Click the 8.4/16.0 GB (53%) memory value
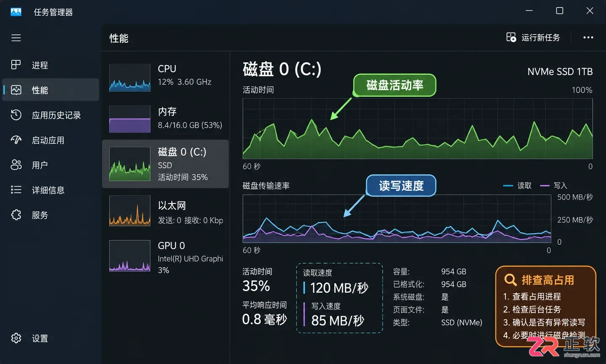 pos(190,125)
